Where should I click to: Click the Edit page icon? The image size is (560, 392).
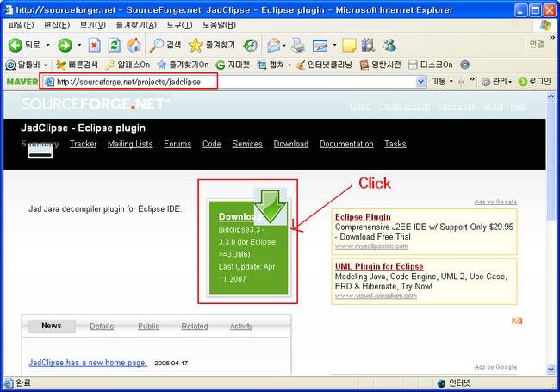pos(320,46)
